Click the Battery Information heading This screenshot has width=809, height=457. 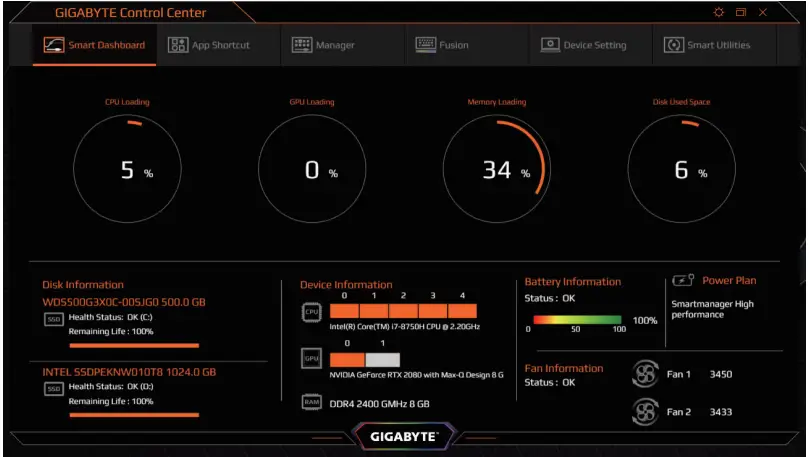click(573, 282)
